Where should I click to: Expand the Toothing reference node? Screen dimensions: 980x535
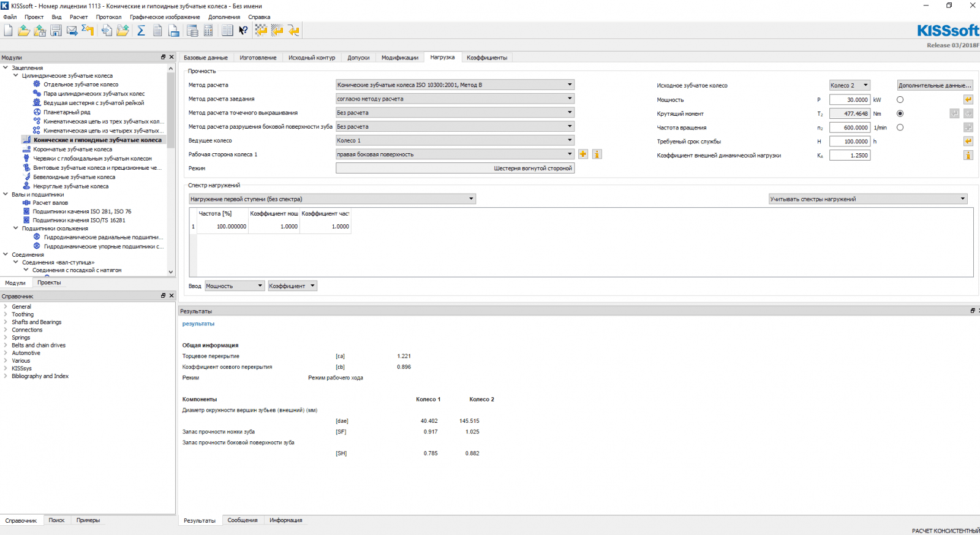[x=6, y=314]
